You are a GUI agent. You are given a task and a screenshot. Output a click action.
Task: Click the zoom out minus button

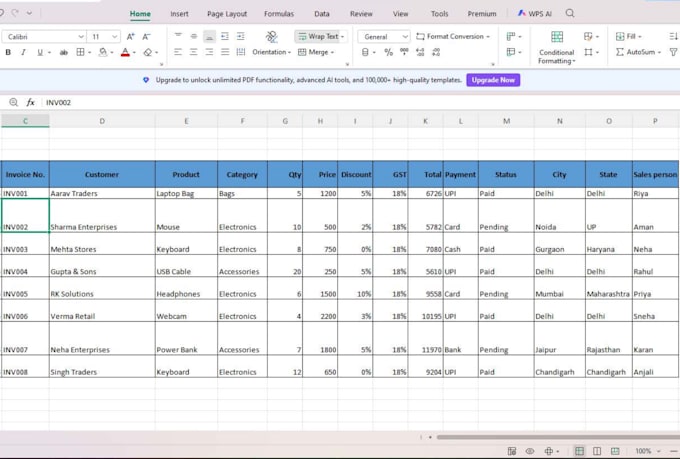pyautogui.click(x=673, y=451)
